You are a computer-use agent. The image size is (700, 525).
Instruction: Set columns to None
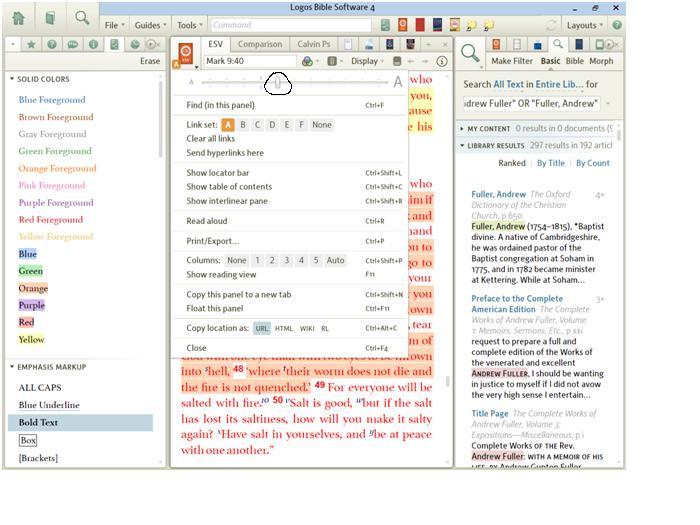pos(237,260)
